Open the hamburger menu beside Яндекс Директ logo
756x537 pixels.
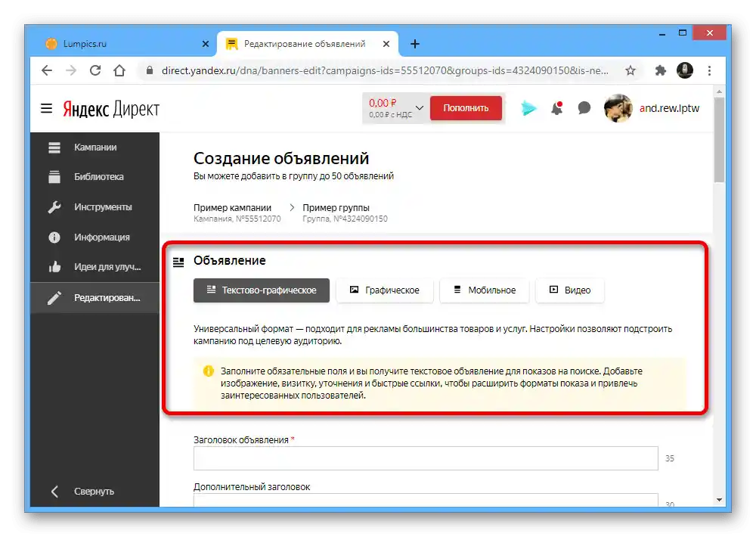point(46,109)
